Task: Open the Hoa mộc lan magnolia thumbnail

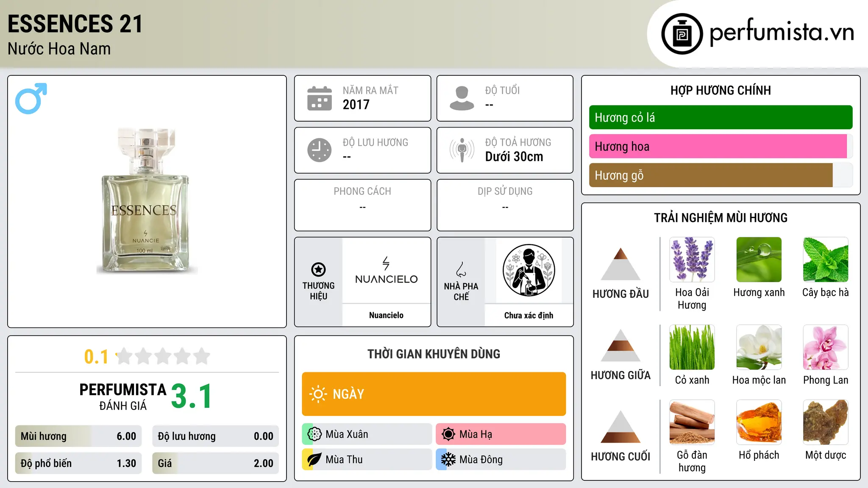Action: (x=759, y=347)
